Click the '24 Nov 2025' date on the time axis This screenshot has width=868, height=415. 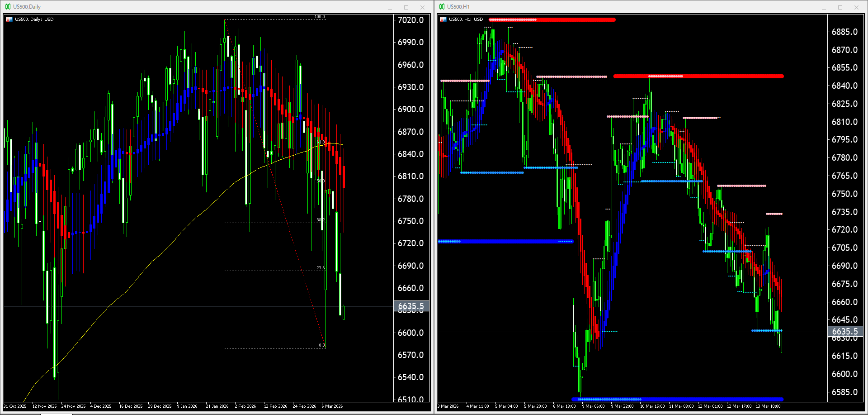coord(73,406)
